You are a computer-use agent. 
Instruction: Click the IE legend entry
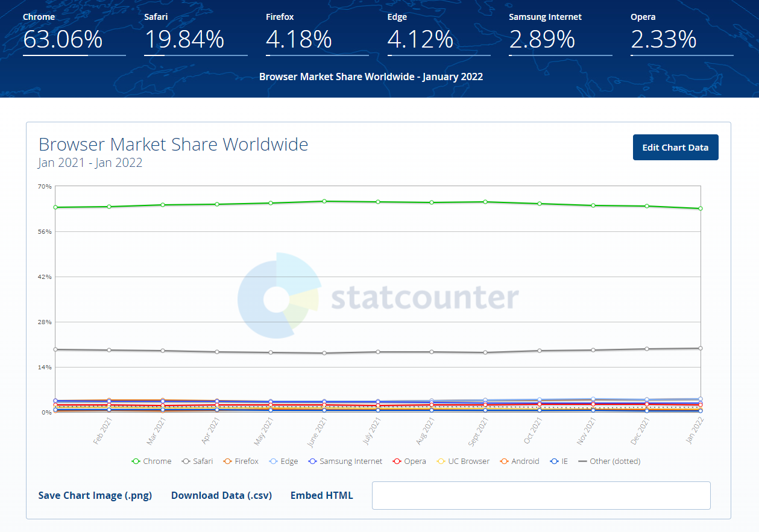559,462
